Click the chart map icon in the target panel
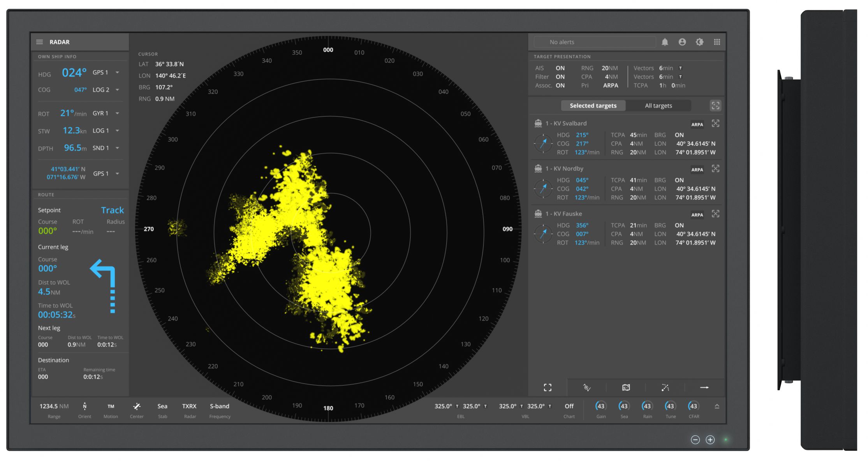This screenshot has height=461, width=868. [x=626, y=387]
